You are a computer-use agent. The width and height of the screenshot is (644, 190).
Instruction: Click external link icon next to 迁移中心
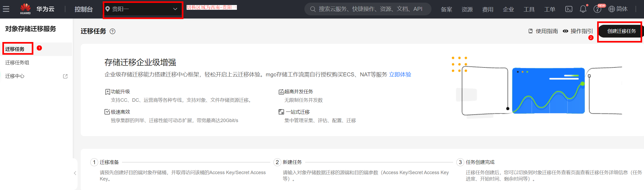coord(65,76)
